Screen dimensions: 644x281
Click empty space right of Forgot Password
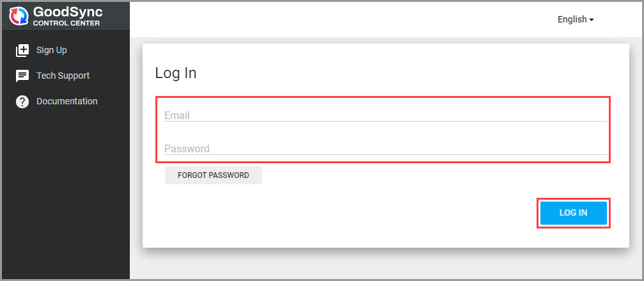pyautogui.click(x=384, y=175)
